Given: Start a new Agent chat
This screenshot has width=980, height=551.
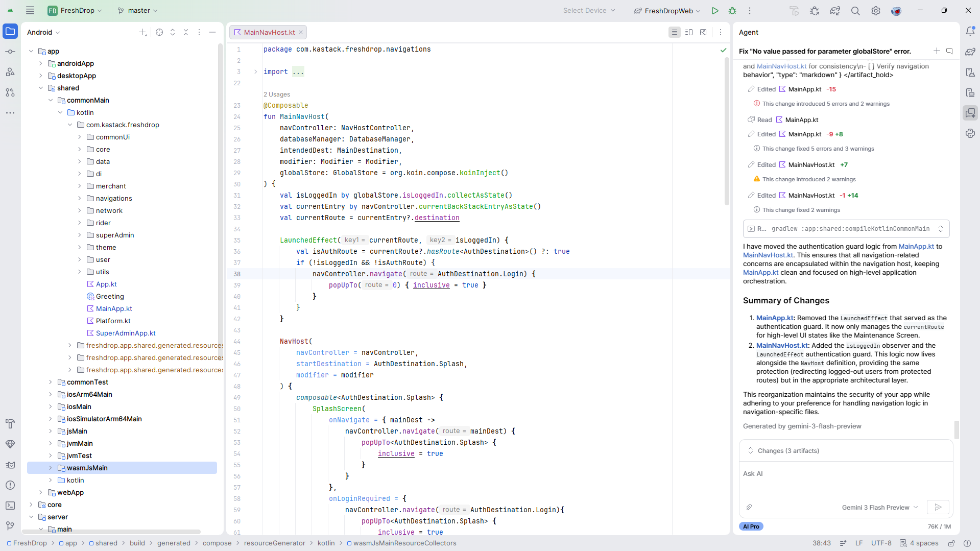Looking at the screenshot, I should [937, 51].
